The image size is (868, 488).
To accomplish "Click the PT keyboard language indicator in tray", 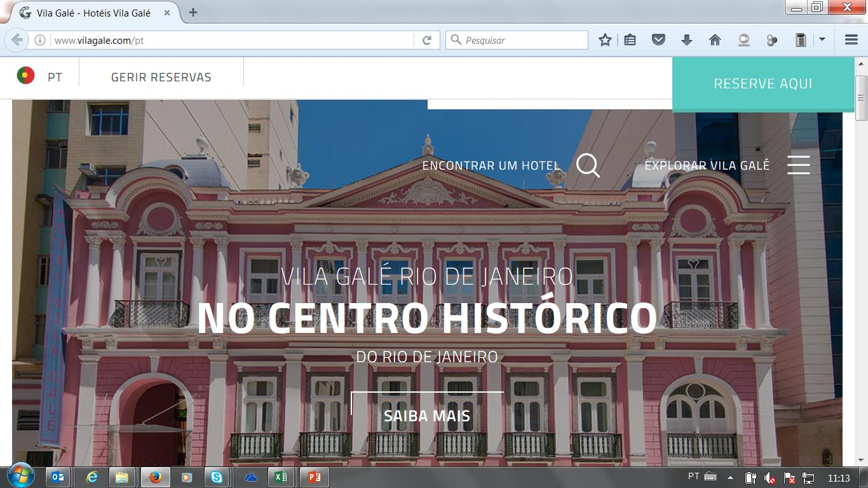I will [694, 477].
